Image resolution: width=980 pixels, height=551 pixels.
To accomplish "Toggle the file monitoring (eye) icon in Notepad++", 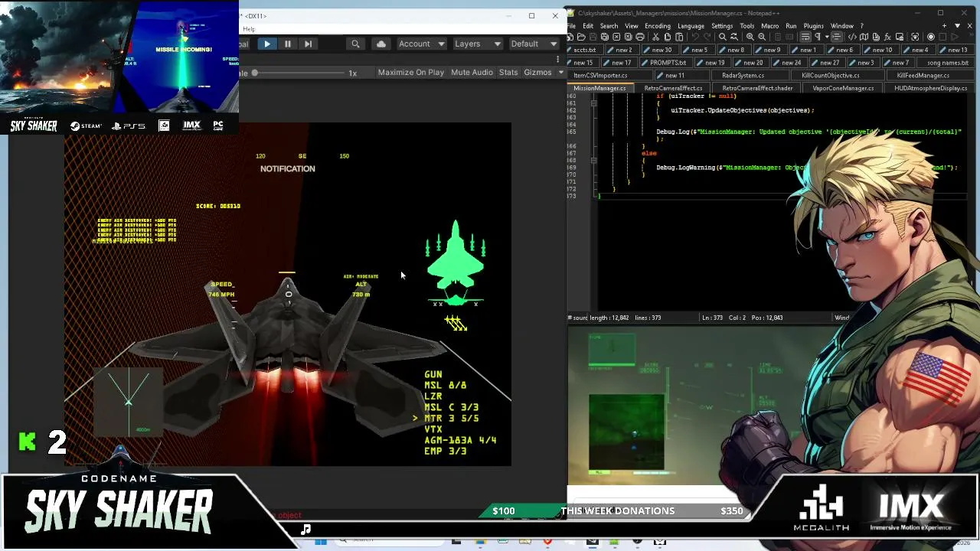I will coord(916,37).
